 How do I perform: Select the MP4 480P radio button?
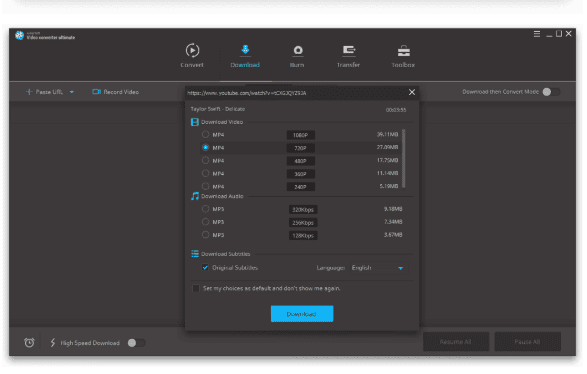(x=205, y=160)
